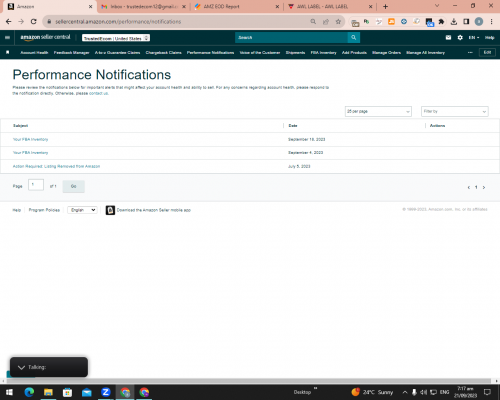Open Action Required Listing Removed notification
500x400 pixels.
(56, 166)
